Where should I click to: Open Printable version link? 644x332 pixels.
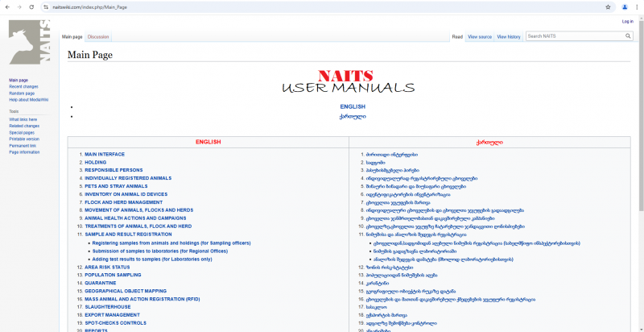tap(24, 139)
